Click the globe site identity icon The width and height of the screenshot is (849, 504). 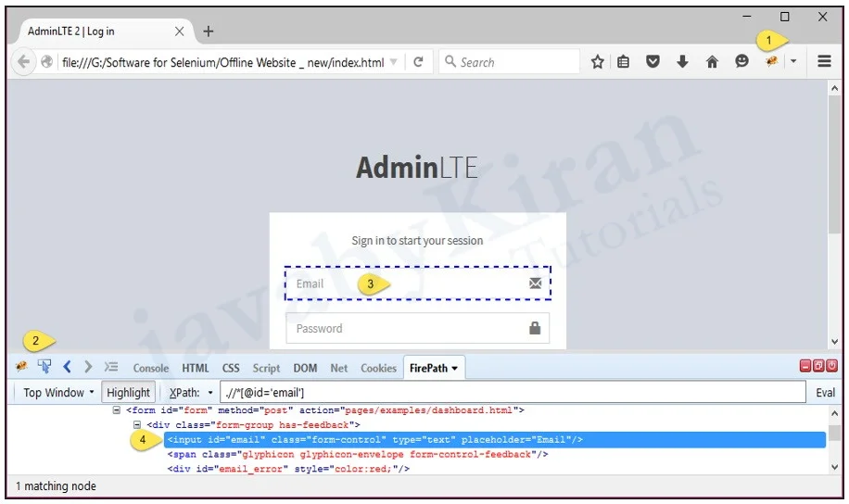pyautogui.click(x=47, y=62)
